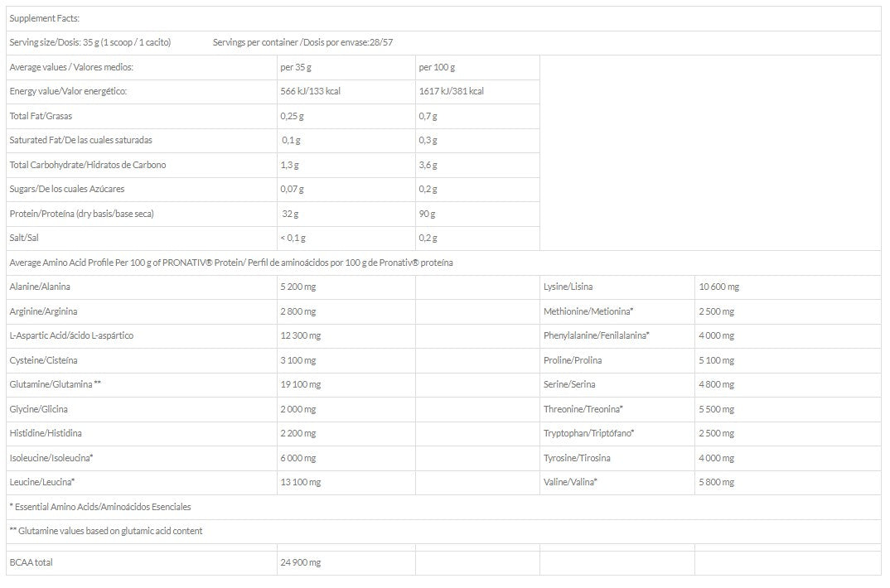Click the Essential Amino Acids footnote

click(99, 506)
